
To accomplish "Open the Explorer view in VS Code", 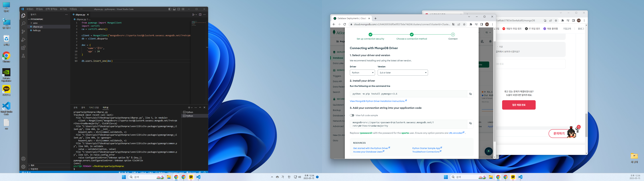I will pos(23,15).
